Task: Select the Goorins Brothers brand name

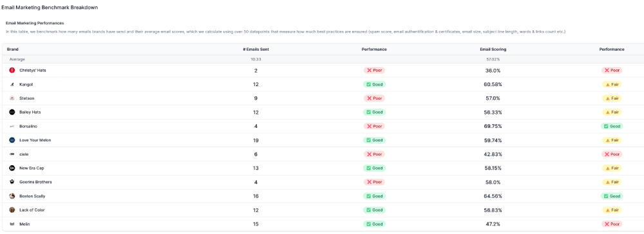Action: [35, 182]
